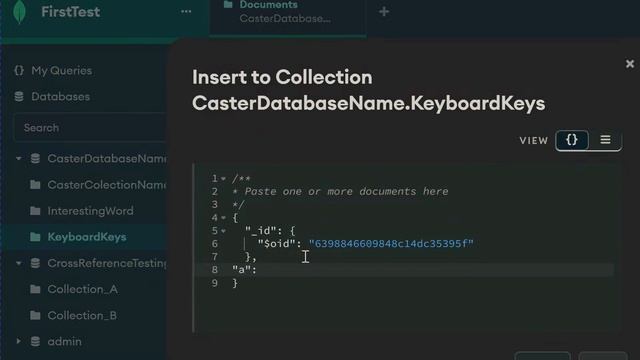Fold the document object at line 4
This screenshot has height=360, width=640.
pyautogui.click(x=223, y=218)
